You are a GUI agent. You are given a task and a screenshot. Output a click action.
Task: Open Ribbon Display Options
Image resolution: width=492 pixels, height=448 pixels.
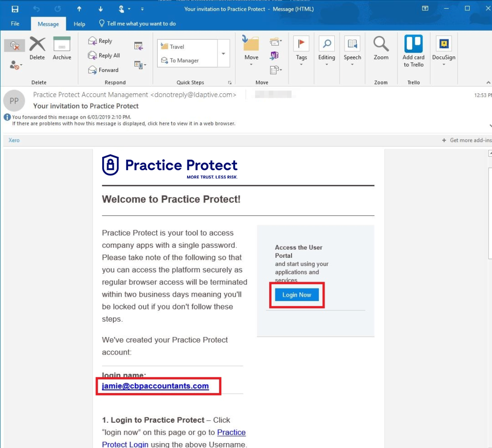pos(425,8)
